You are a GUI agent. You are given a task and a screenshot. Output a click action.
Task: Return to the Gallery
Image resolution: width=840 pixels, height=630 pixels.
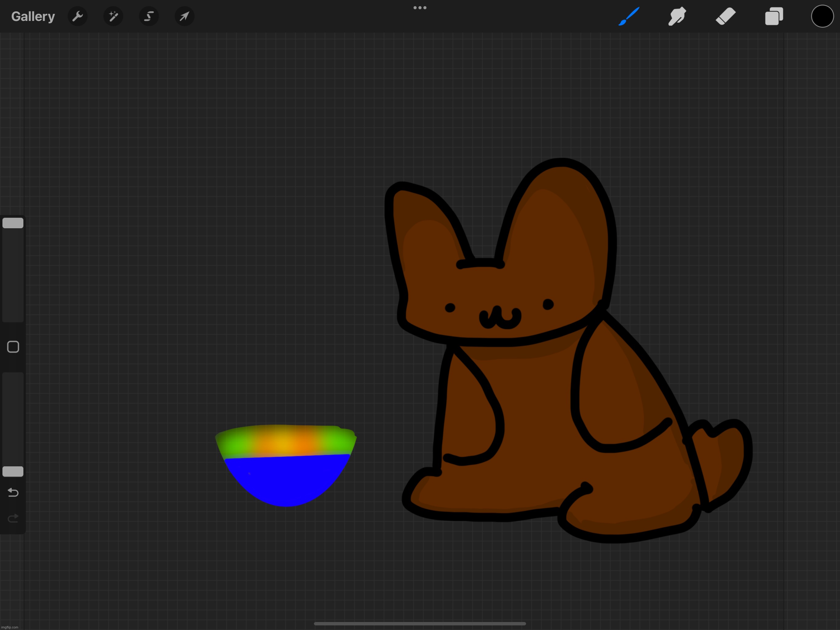[x=33, y=16]
